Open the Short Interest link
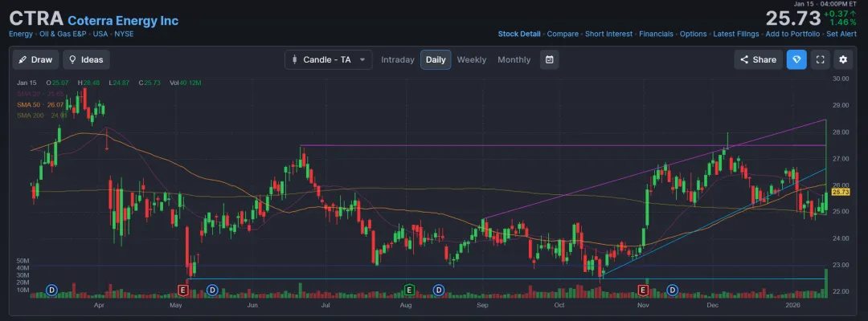 pos(608,34)
